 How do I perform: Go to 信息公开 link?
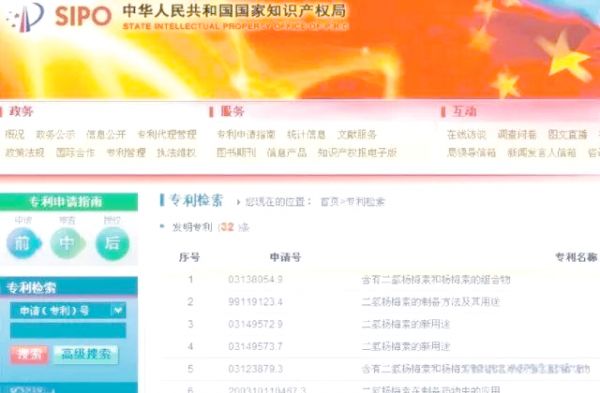click(x=106, y=134)
